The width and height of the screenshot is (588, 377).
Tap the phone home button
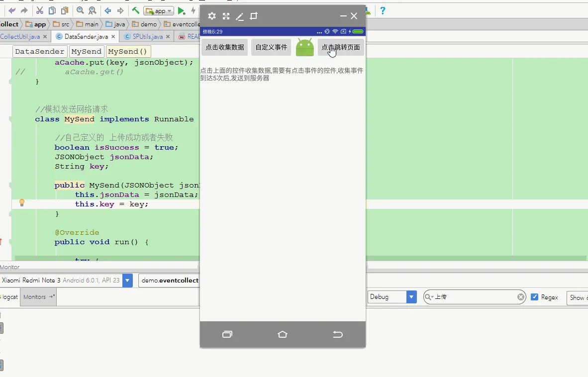pyautogui.click(x=283, y=334)
